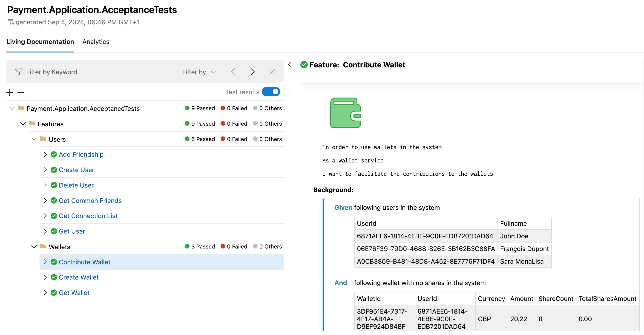644x335 pixels.
Task: Click the John Doe table cell
Action: [524, 236]
